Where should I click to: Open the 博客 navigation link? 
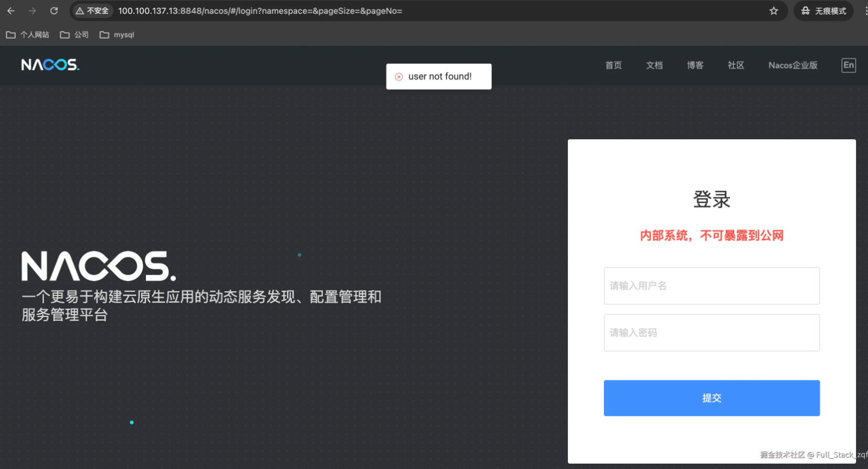(x=695, y=65)
